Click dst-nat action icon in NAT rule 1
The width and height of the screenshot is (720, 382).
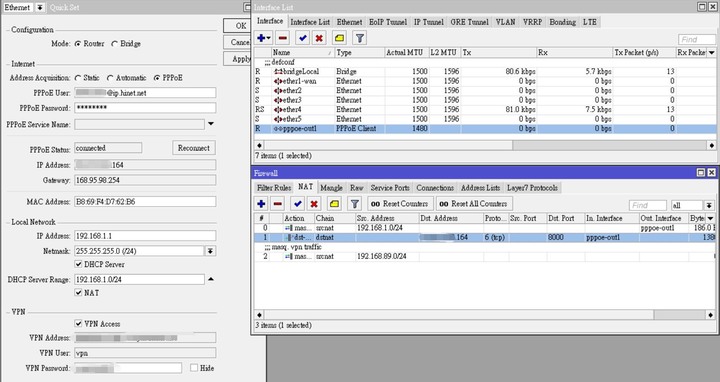[x=289, y=237]
